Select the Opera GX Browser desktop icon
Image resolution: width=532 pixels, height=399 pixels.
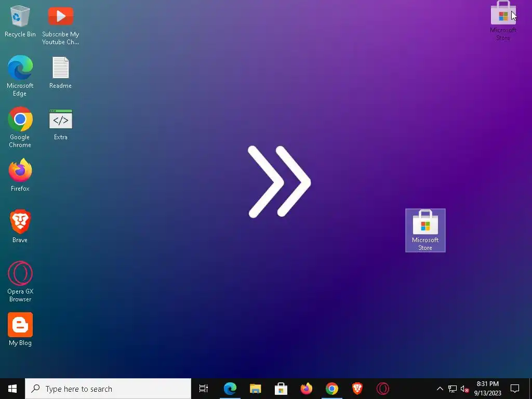[20, 281]
